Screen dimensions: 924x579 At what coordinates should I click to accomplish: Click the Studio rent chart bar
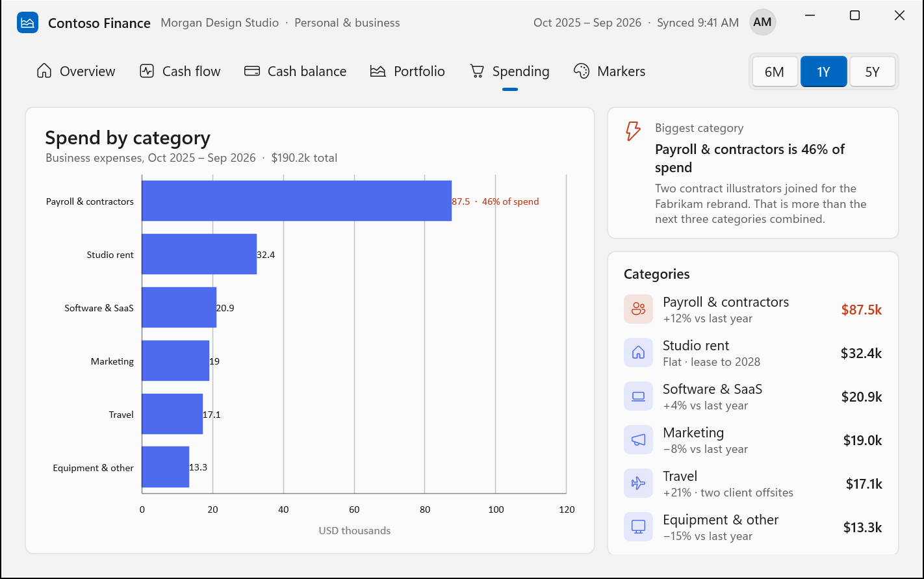(199, 254)
